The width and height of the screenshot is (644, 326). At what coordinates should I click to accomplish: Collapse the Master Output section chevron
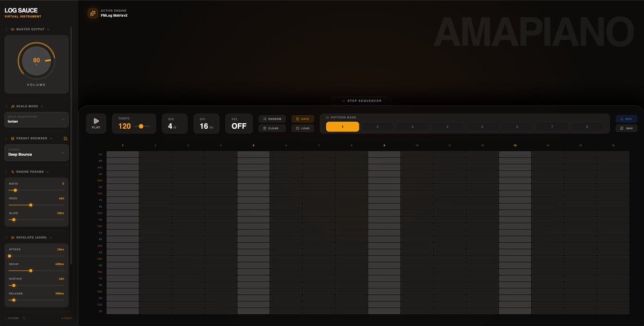pos(48,29)
